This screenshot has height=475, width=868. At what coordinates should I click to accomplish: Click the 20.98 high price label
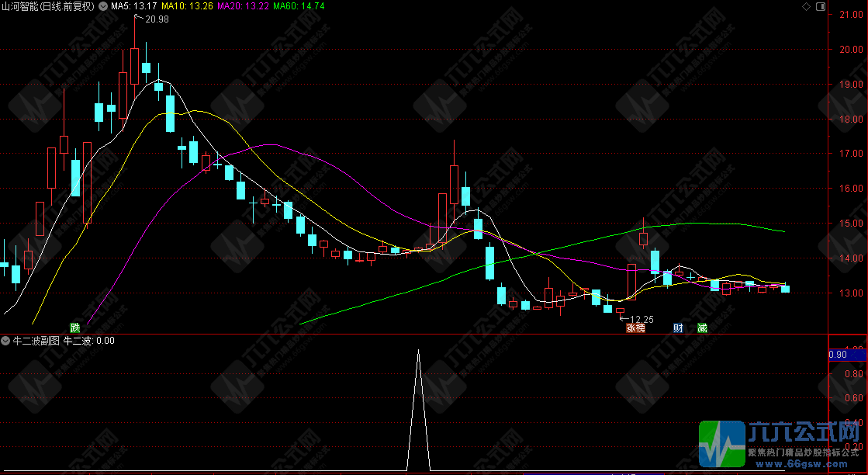click(x=155, y=19)
